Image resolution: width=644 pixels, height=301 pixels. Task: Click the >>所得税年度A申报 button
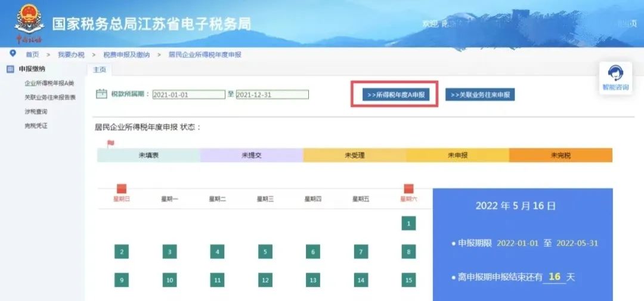[396, 94]
